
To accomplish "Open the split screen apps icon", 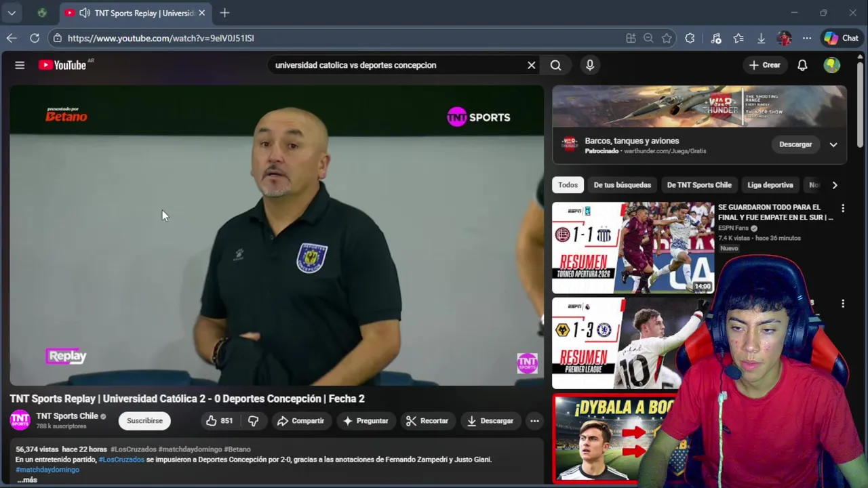I will pos(631,39).
